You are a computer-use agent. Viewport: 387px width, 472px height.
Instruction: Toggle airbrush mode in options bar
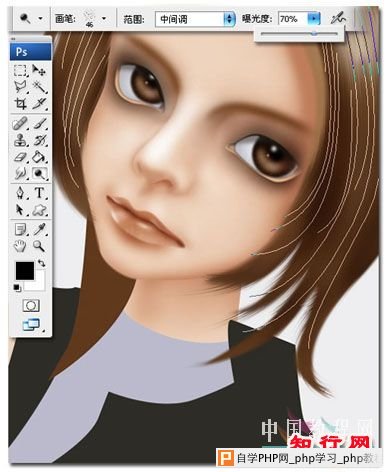[x=338, y=19]
